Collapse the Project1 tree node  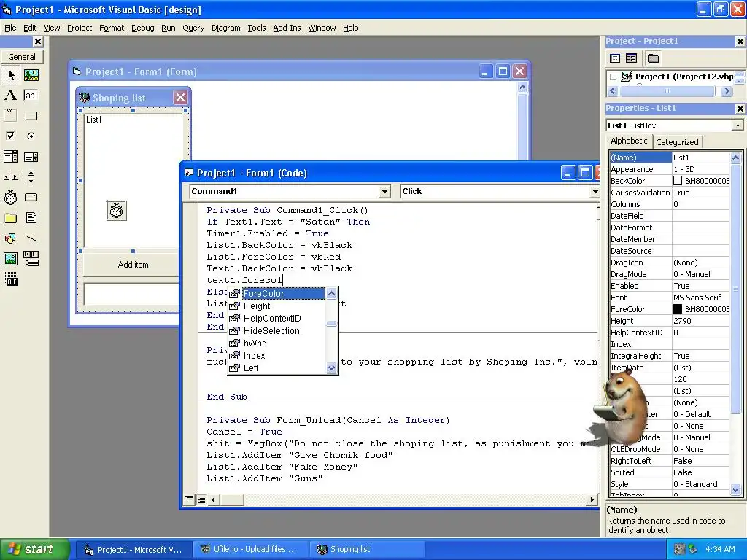coord(614,77)
